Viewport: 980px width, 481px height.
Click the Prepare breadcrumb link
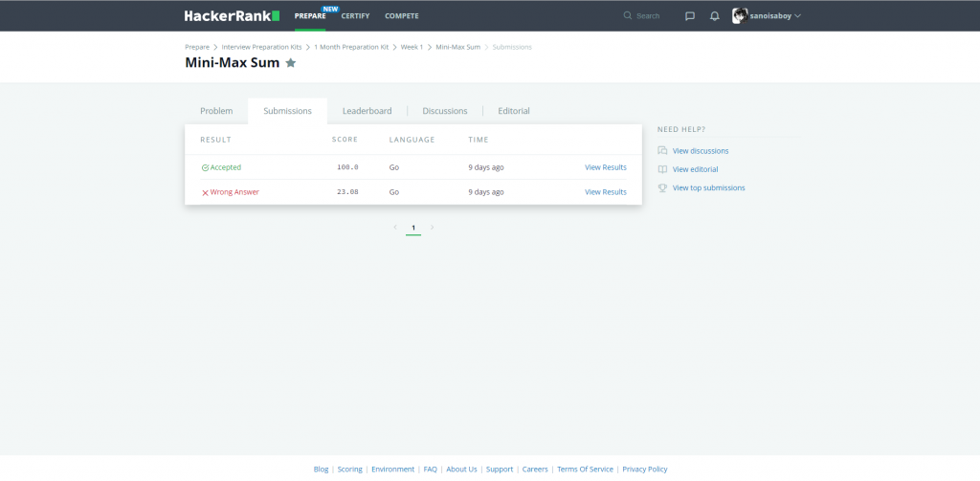pyautogui.click(x=197, y=47)
